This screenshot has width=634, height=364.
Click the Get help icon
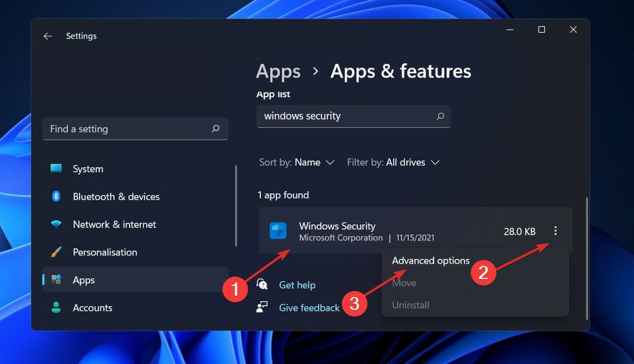click(x=261, y=285)
